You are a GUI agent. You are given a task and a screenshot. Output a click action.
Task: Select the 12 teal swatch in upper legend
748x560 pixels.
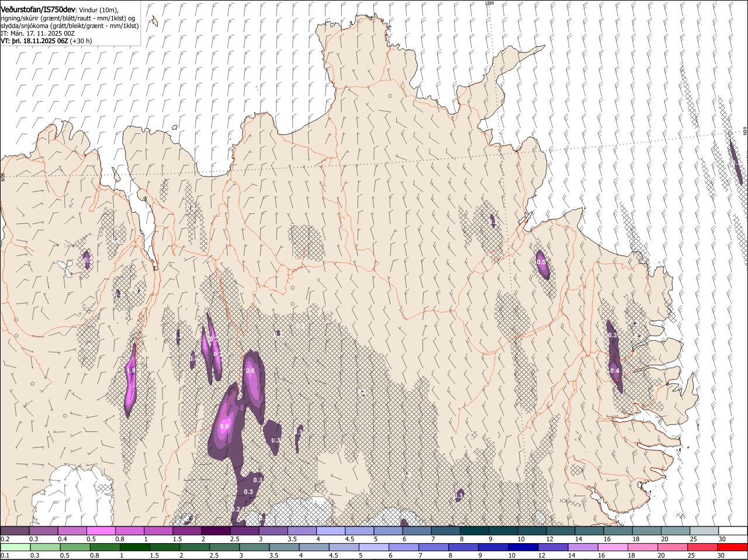pyautogui.click(x=560, y=531)
